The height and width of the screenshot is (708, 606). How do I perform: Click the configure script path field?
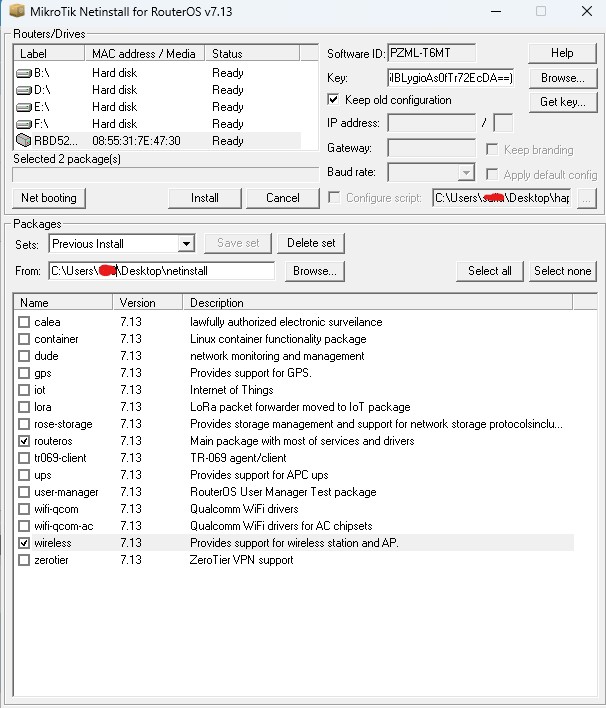pyautogui.click(x=502, y=198)
